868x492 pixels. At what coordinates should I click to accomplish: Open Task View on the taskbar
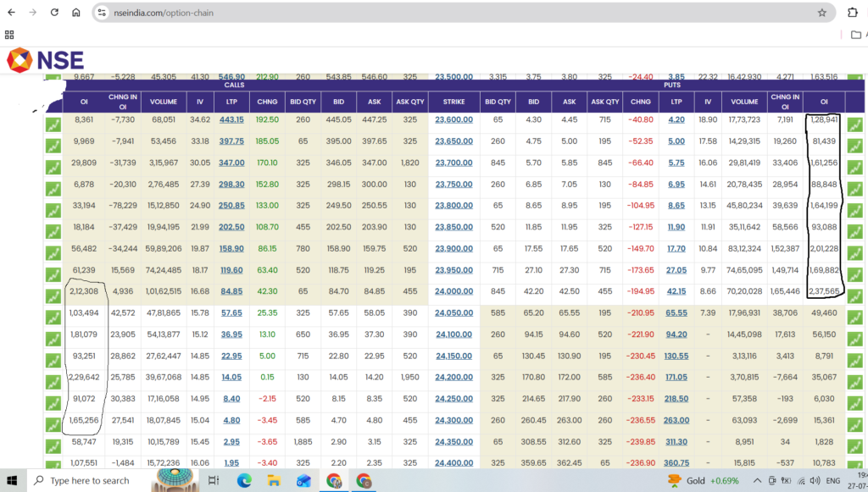click(x=214, y=481)
